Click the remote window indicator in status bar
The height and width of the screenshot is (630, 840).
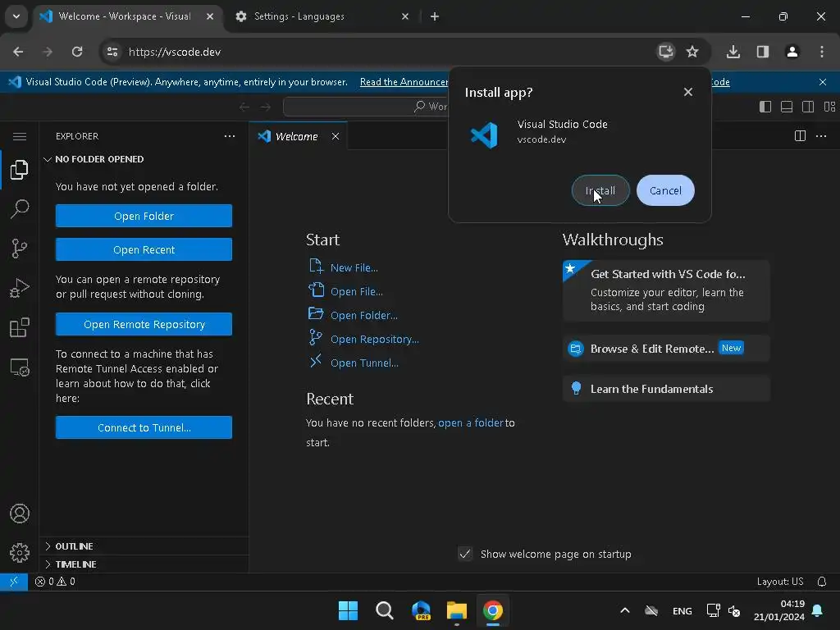pos(14,582)
